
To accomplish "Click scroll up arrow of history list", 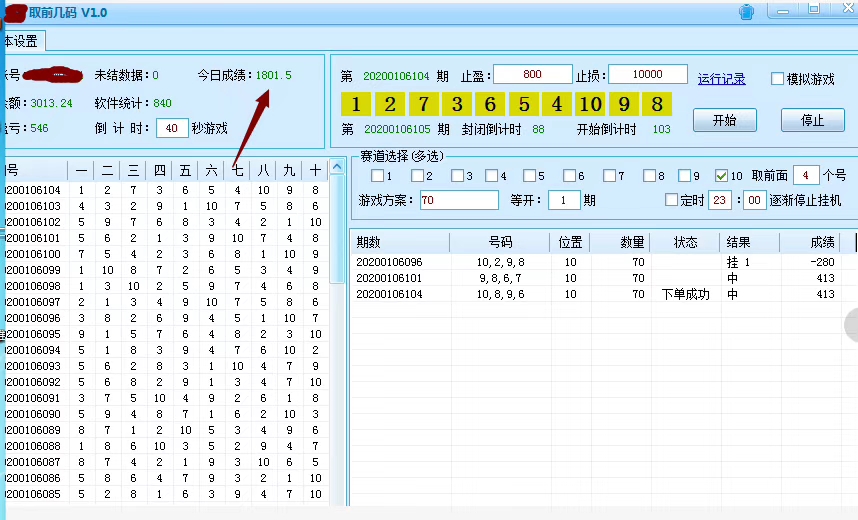I will point(337,166).
